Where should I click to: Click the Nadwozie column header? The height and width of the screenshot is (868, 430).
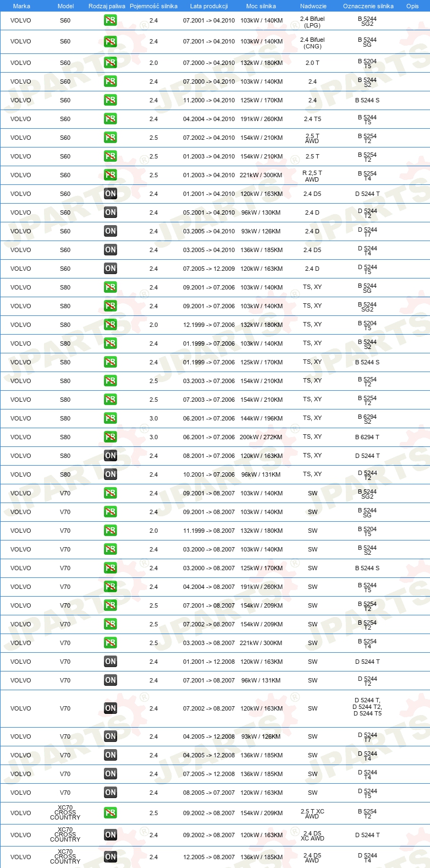point(313,6)
